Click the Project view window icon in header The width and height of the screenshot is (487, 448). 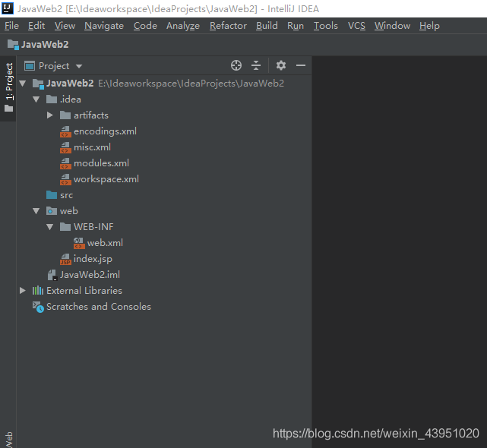coord(30,66)
